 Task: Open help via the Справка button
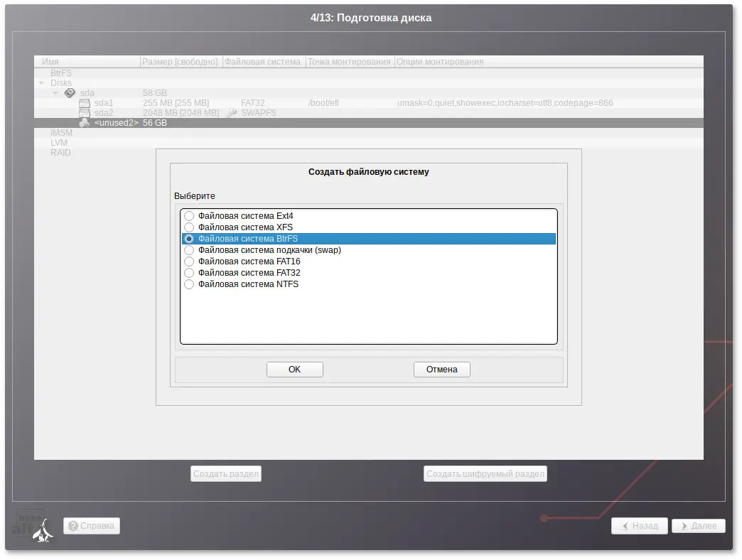tap(92, 526)
